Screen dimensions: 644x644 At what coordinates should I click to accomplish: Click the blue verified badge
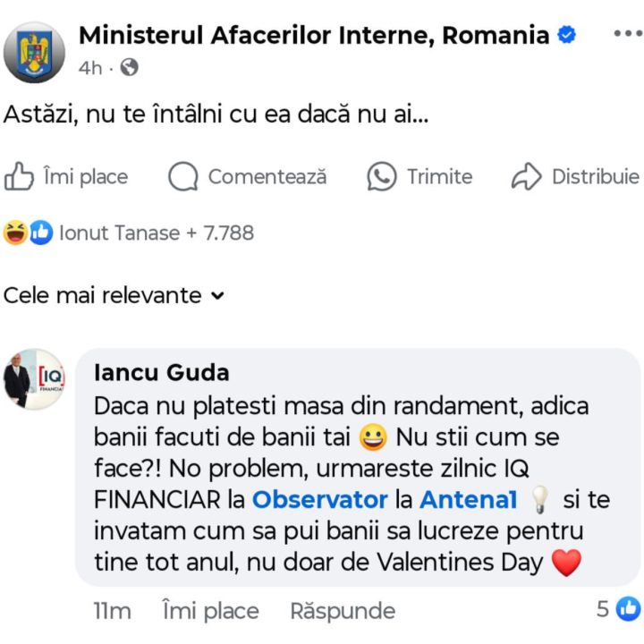click(566, 36)
